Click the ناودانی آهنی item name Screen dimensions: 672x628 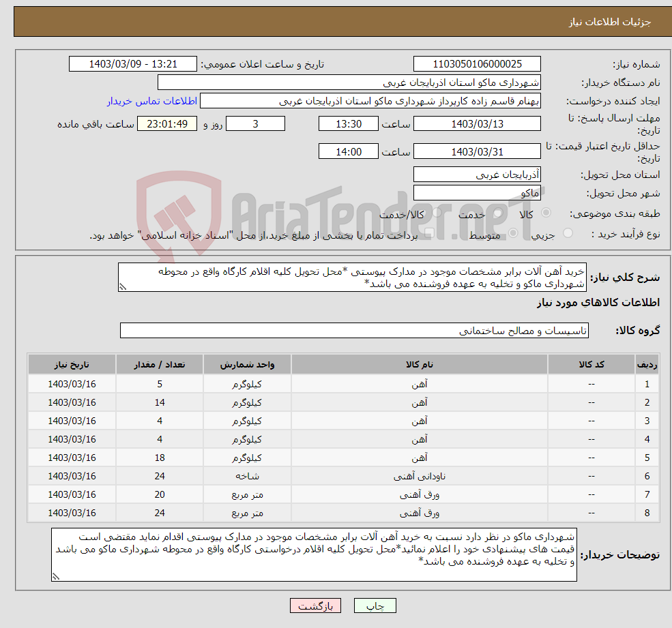(420, 477)
